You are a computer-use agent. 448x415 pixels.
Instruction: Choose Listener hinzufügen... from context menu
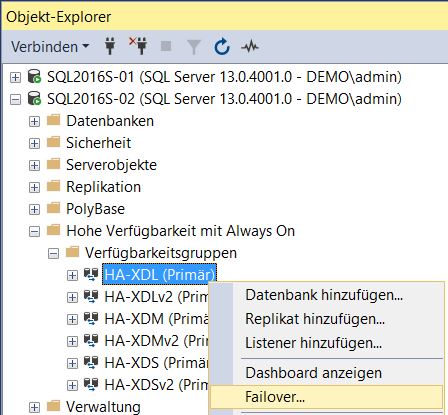pyautogui.click(x=327, y=343)
